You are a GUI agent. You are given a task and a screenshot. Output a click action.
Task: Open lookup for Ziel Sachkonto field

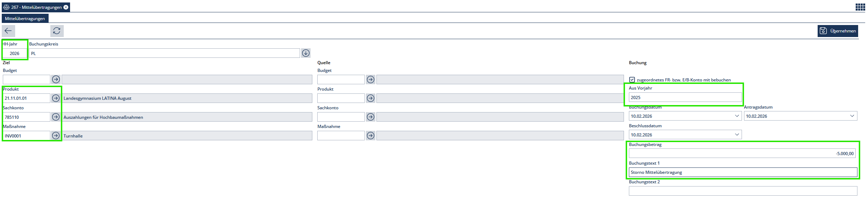pyautogui.click(x=56, y=117)
